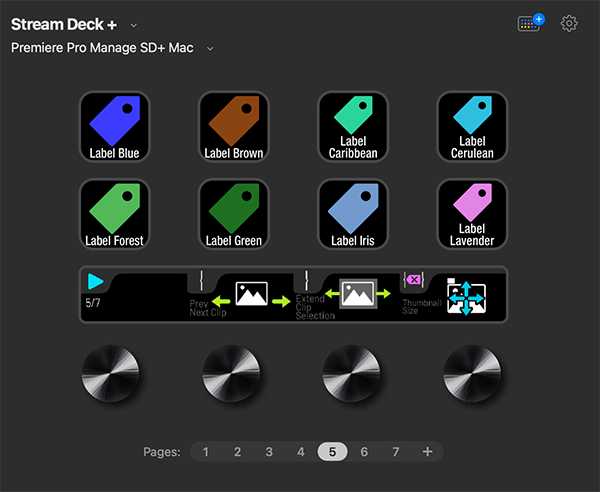Click the Prev Next Clip label

tap(208, 308)
